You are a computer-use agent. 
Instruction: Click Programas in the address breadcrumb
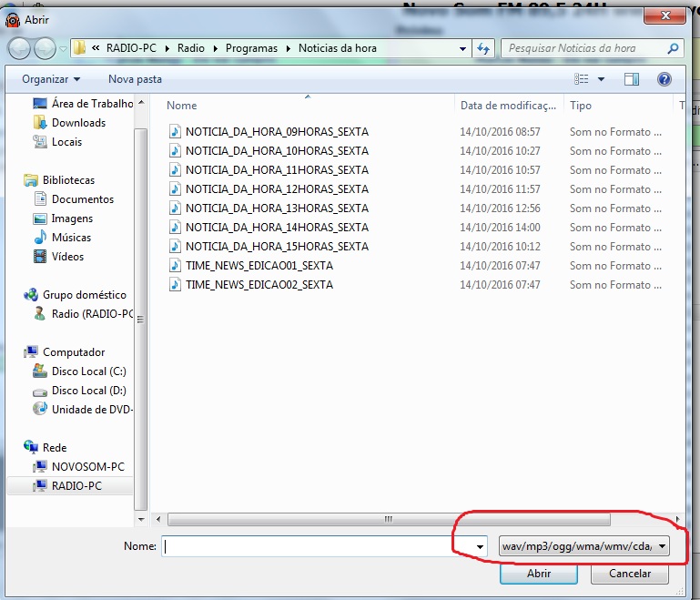point(251,48)
